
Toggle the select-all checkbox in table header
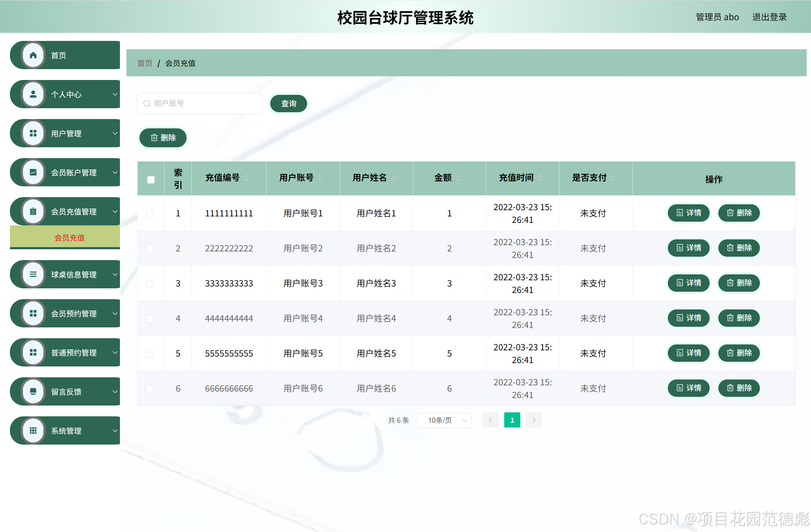click(151, 179)
